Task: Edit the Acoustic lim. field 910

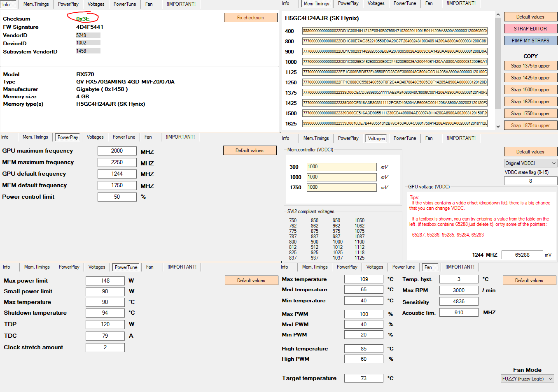Action: click(459, 313)
